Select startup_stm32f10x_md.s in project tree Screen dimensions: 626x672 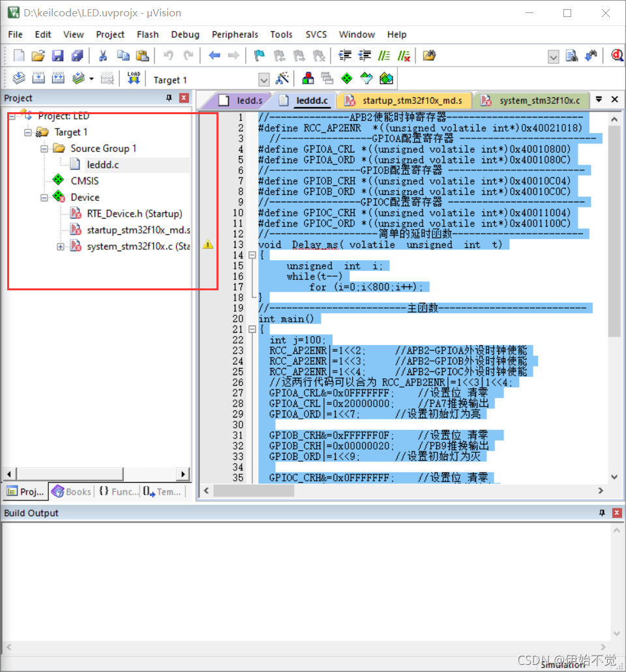click(x=138, y=230)
